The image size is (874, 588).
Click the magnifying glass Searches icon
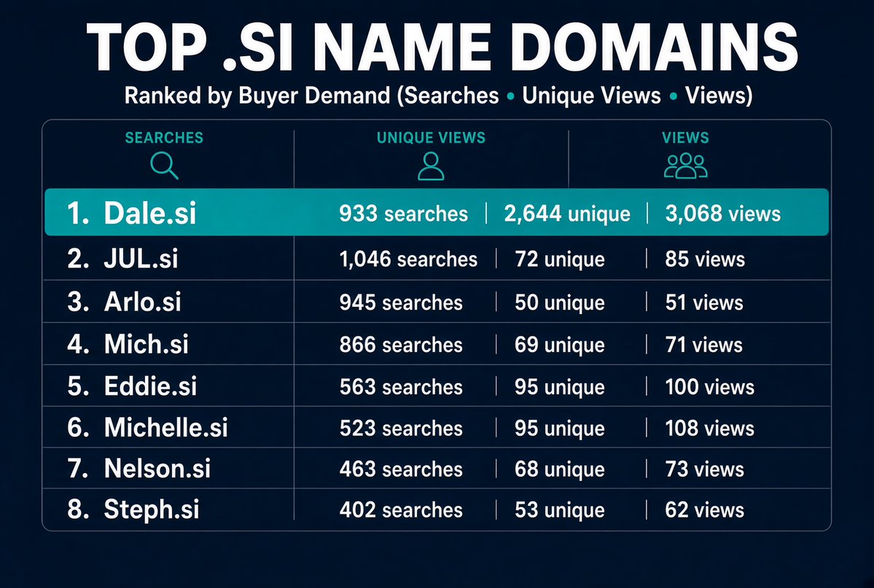coord(165,166)
